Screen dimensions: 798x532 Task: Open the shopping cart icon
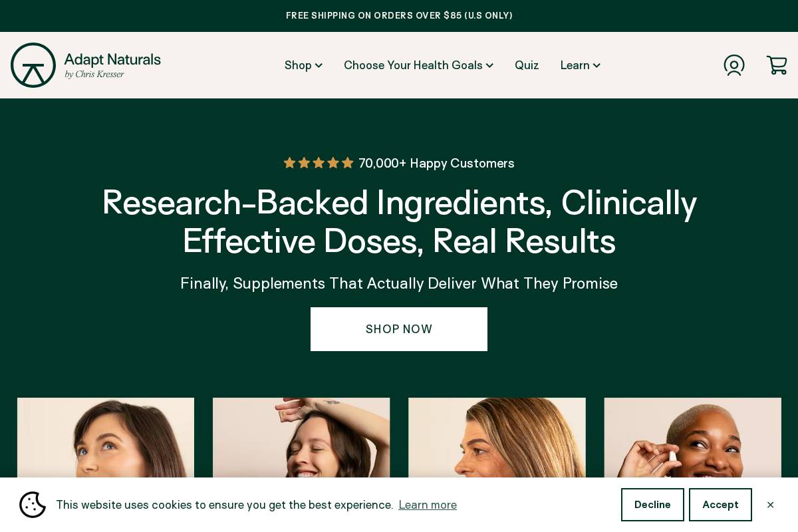(777, 65)
